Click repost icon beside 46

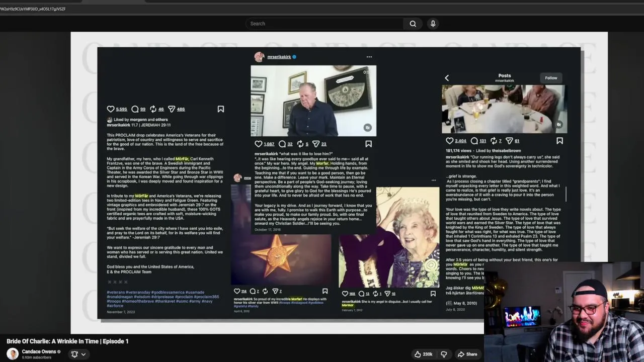153,109
